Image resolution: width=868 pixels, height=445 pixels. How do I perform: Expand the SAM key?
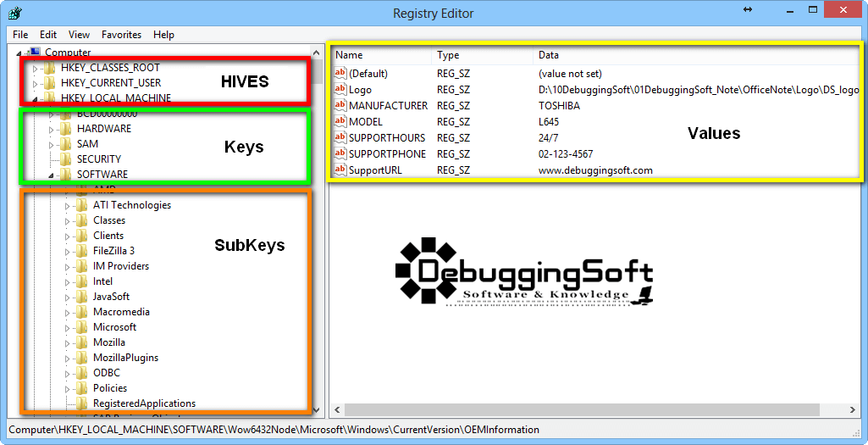pyautogui.click(x=51, y=145)
